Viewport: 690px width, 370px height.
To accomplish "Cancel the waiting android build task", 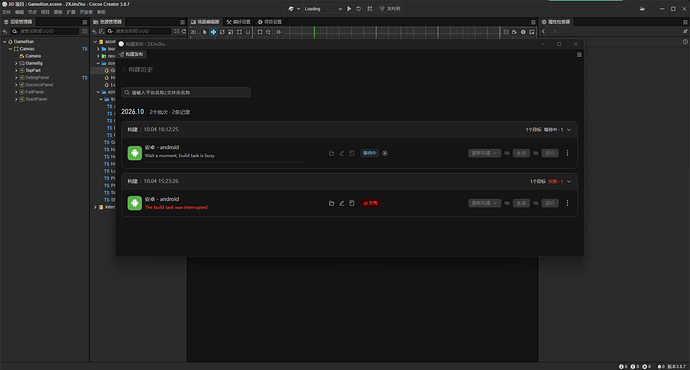I will click(x=385, y=153).
